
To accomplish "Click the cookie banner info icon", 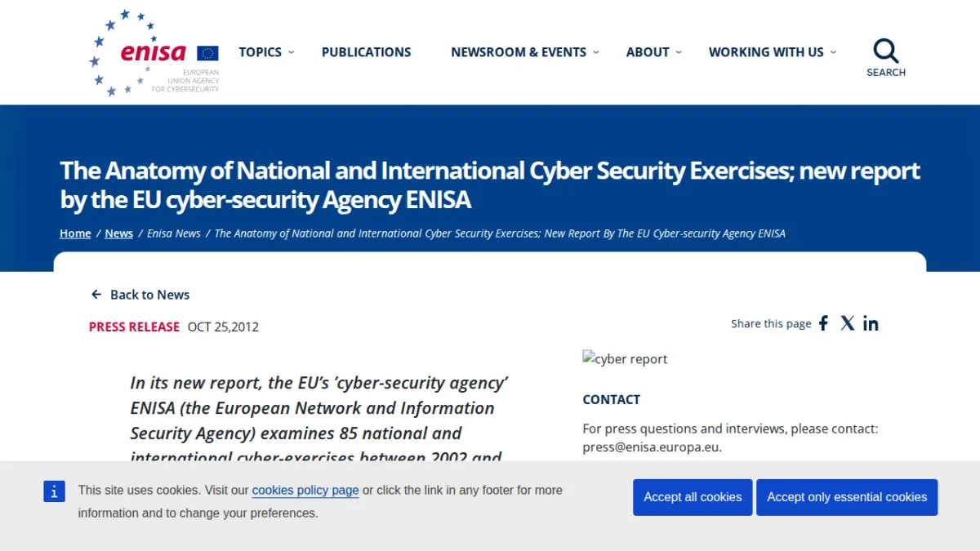I will (54, 491).
